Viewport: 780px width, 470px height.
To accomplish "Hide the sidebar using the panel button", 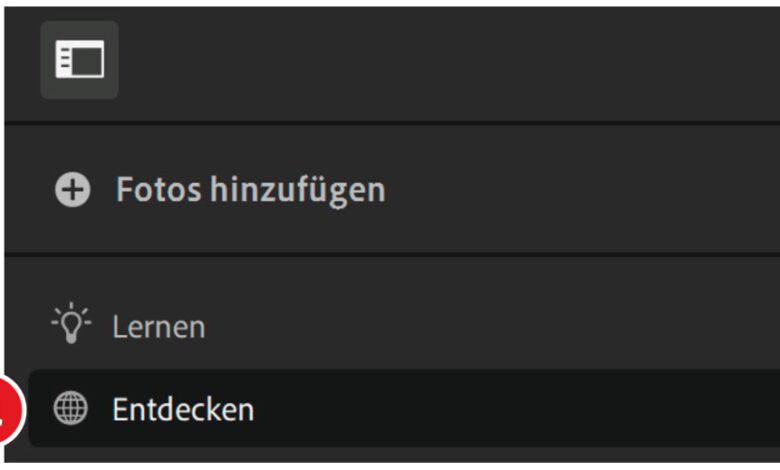I will pos(79,60).
